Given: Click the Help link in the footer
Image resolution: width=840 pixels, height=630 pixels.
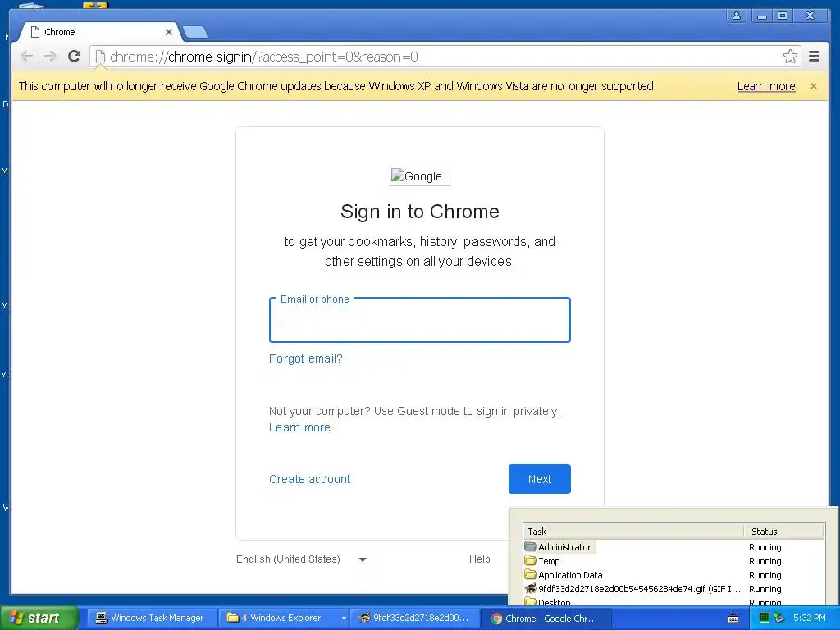Looking at the screenshot, I should point(479,559).
